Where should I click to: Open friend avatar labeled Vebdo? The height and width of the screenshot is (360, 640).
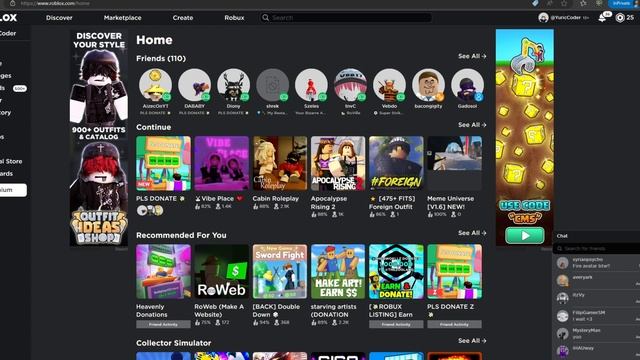click(389, 85)
